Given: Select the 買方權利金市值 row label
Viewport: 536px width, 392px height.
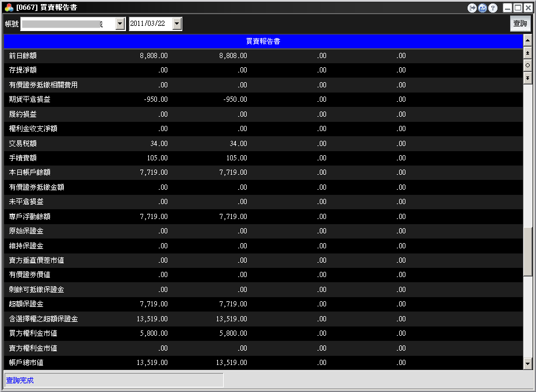Looking at the screenshot, I should (x=33, y=333).
